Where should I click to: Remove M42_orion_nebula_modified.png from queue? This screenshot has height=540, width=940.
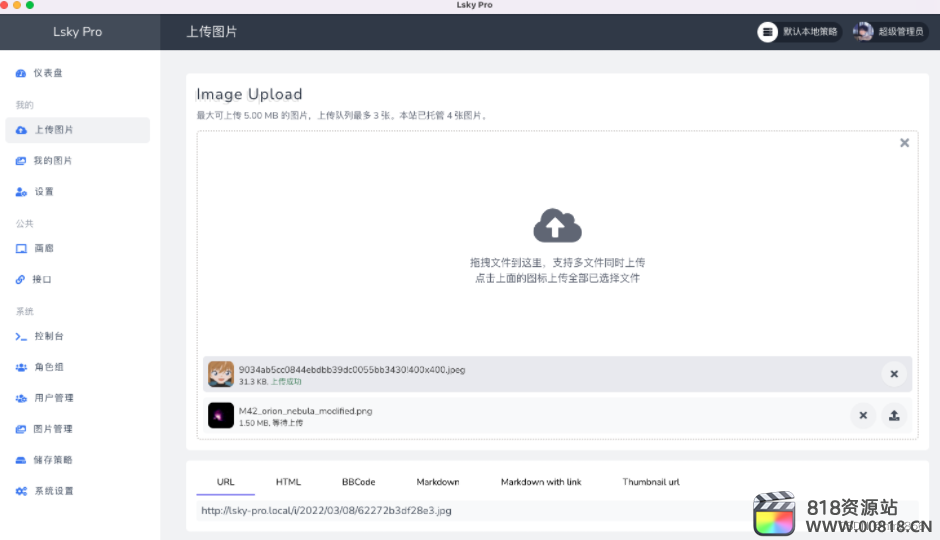(x=863, y=415)
